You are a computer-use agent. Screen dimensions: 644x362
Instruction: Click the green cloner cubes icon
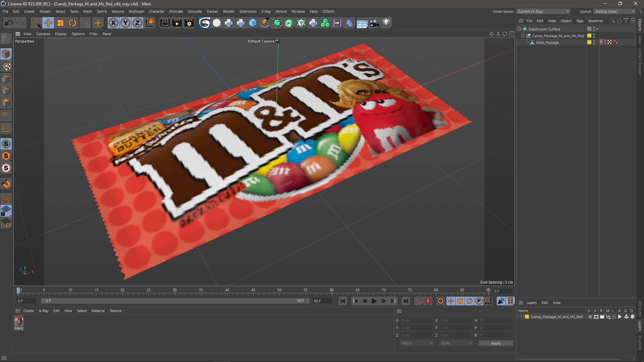[x=325, y=23]
